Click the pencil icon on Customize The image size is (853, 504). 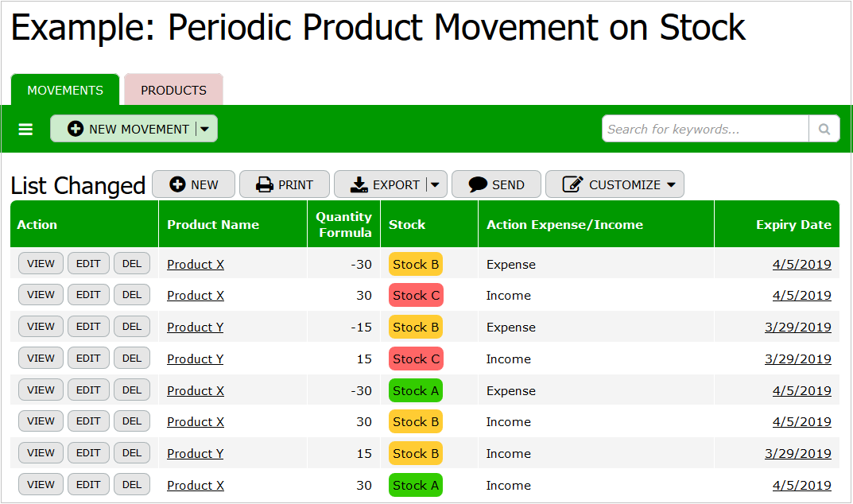point(572,184)
